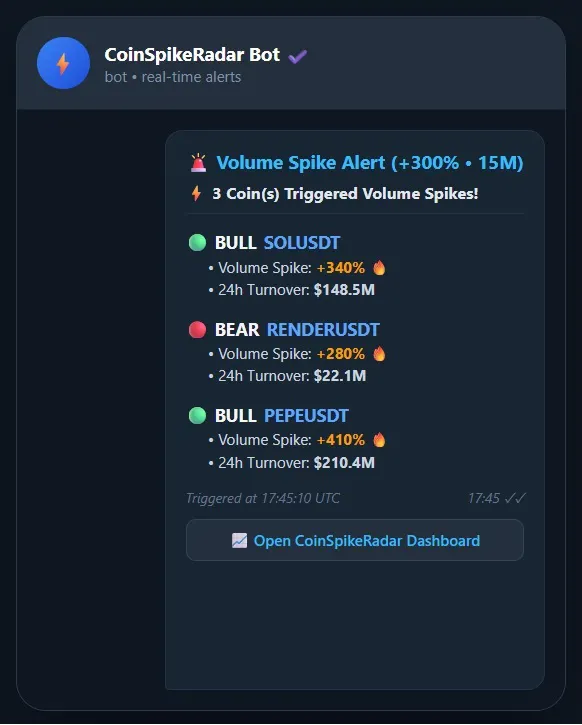582x725 pixels.
Task: Click the fire icon next to +410%
Action: 380,440
